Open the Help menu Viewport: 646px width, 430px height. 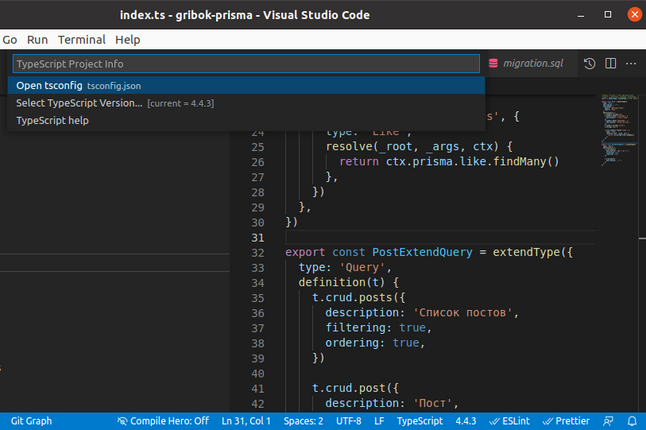(x=128, y=40)
